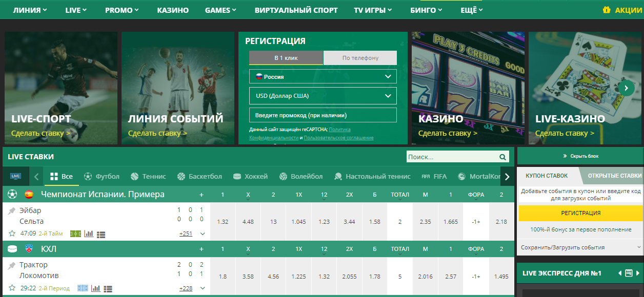Select the FIFA esports filter

[434, 176]
